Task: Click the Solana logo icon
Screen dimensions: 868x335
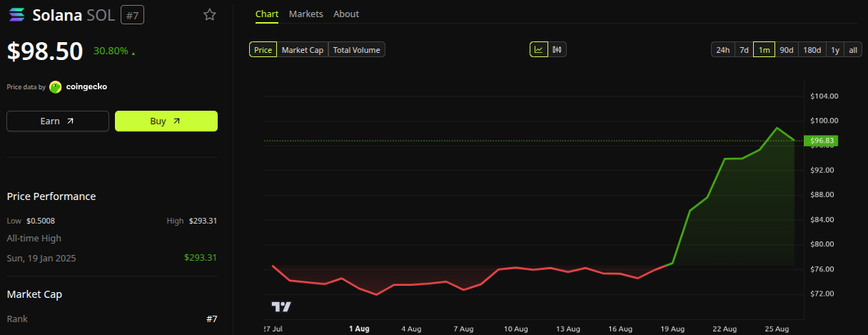Action: 15,14
